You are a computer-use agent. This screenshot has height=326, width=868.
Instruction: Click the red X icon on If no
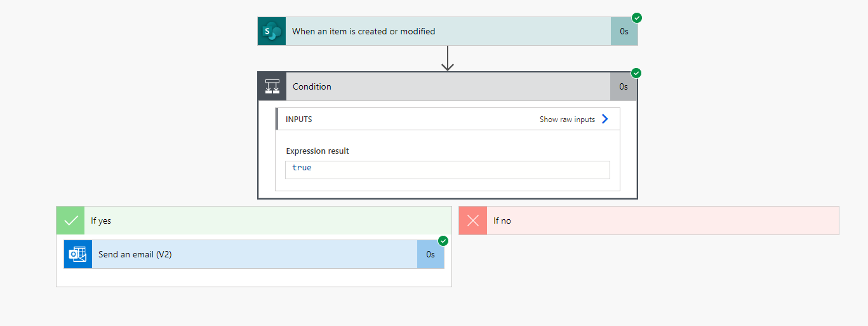click(473, 221)
